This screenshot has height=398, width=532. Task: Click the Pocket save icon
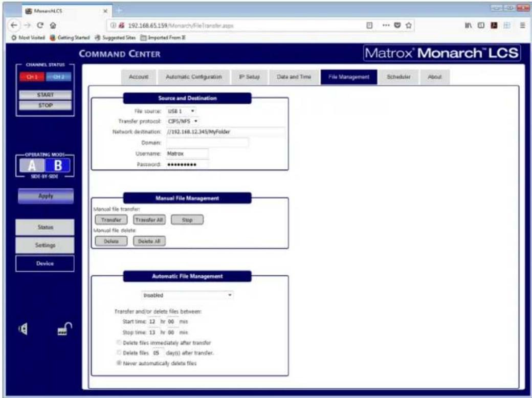click(x=397, y=26)
